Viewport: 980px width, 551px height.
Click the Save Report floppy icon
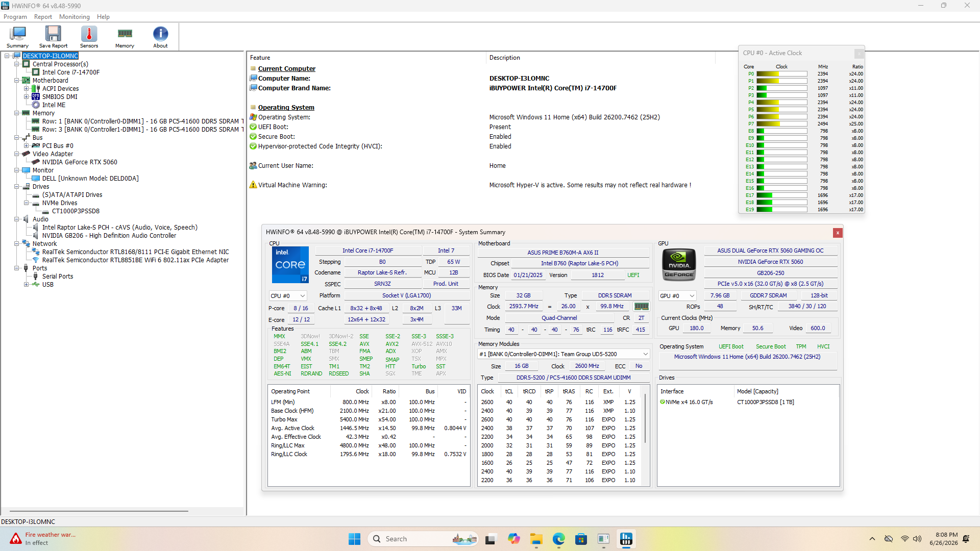coord(53,37)
